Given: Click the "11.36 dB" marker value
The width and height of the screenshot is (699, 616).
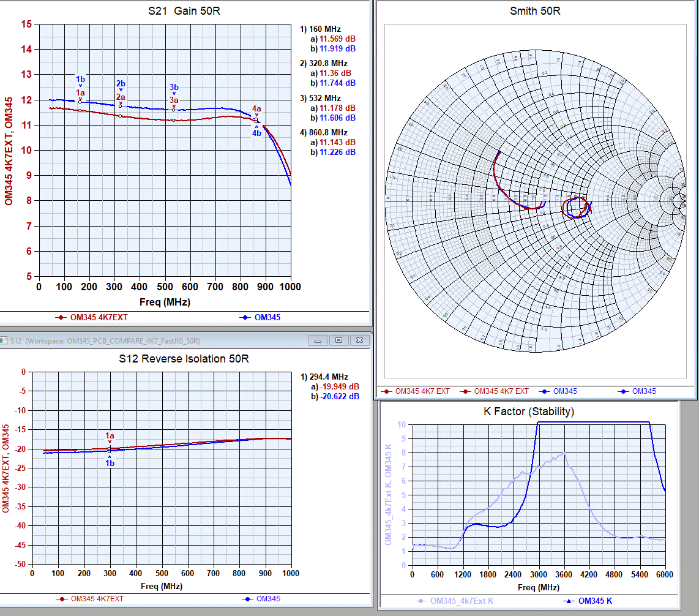Looking at the screenshot, I should (x=335, y=73).
